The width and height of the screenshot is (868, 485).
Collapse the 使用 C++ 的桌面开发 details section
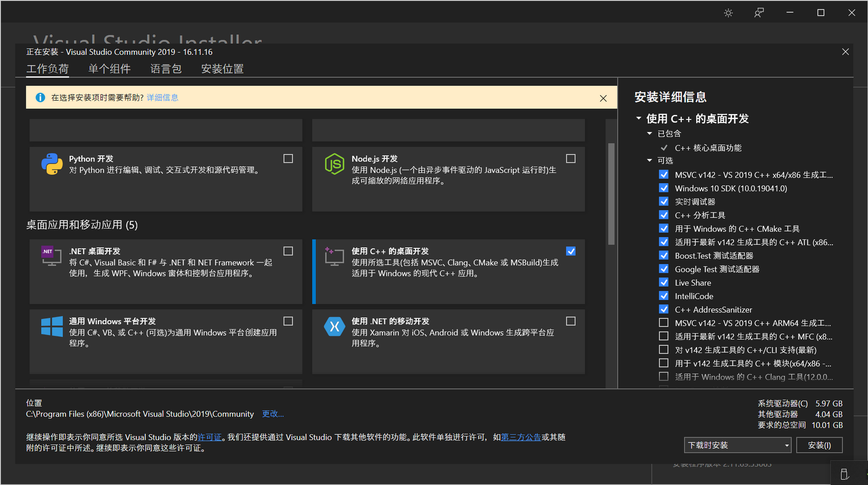(x=639, y=119)
